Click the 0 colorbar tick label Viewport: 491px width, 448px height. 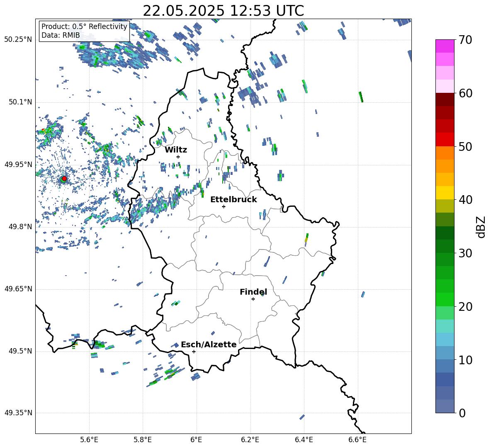tap(462, 413)
